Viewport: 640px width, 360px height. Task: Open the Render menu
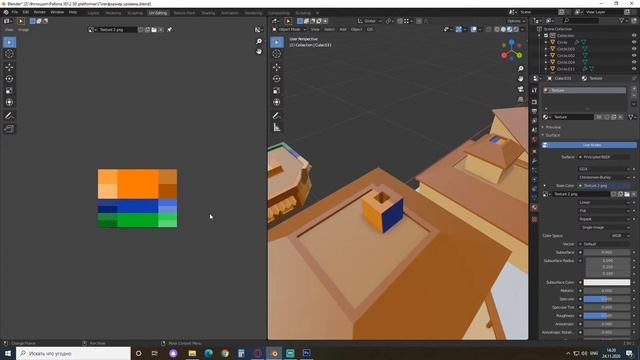pos(40,12)
